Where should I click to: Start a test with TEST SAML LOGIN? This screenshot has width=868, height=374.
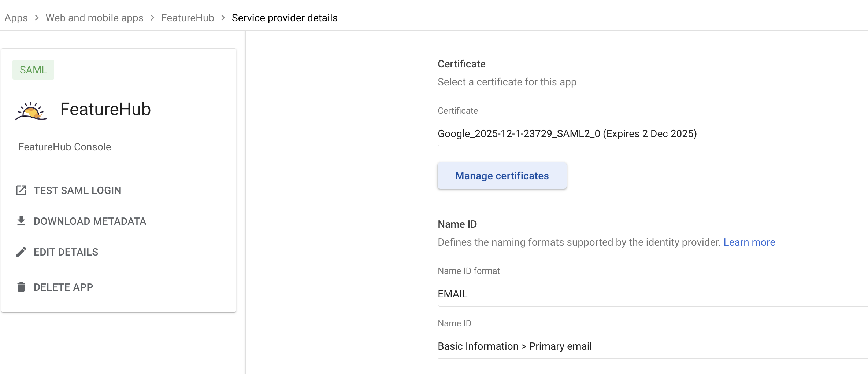tap(78, 190)
